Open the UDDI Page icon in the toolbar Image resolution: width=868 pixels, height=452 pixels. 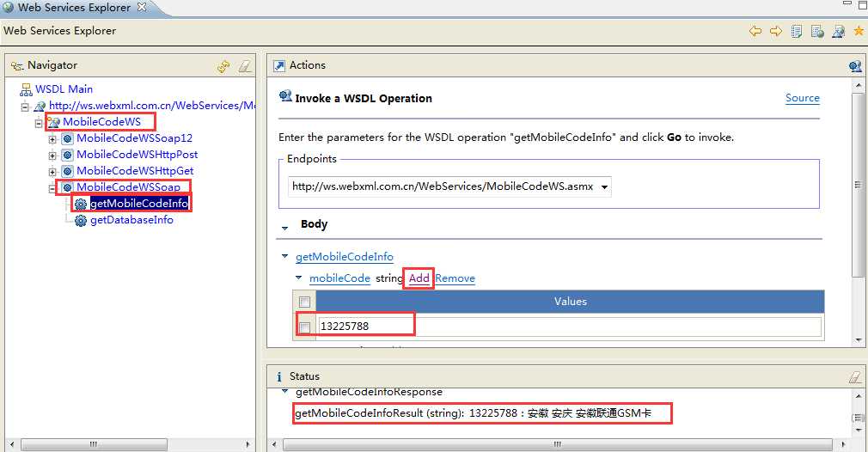pyautogui.click(x=797, y=31)
